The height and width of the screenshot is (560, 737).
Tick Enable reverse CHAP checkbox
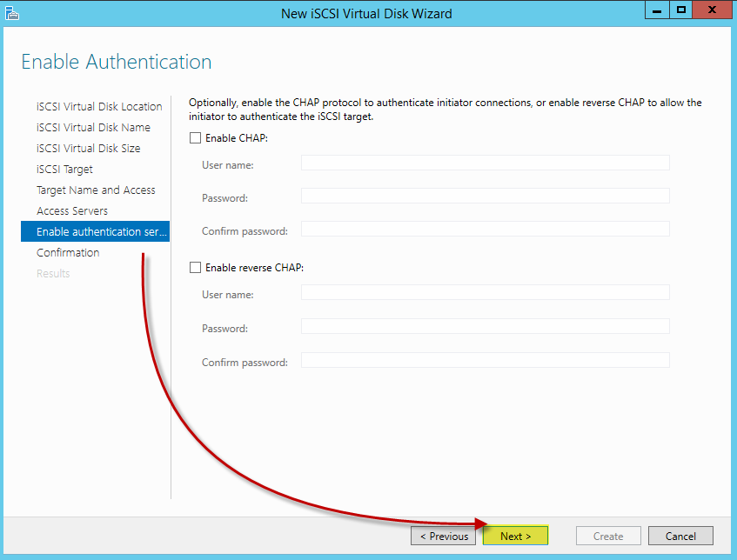[195, 267]
